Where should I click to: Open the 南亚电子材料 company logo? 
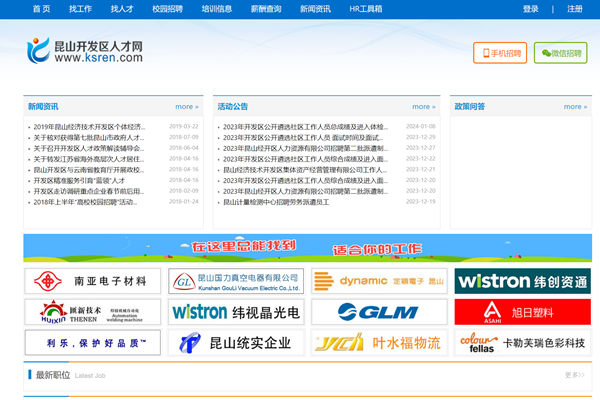93,281
